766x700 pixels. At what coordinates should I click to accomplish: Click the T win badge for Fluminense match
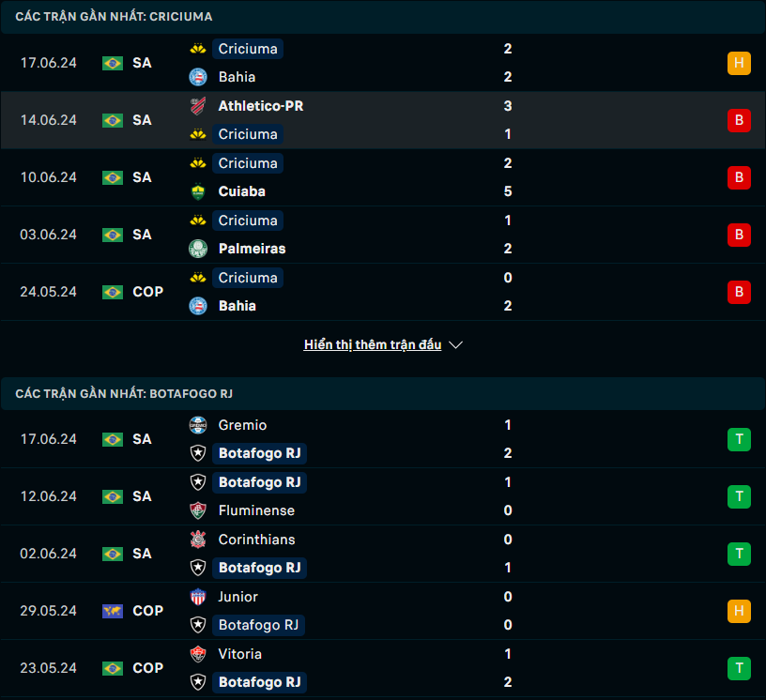point(739,496)
